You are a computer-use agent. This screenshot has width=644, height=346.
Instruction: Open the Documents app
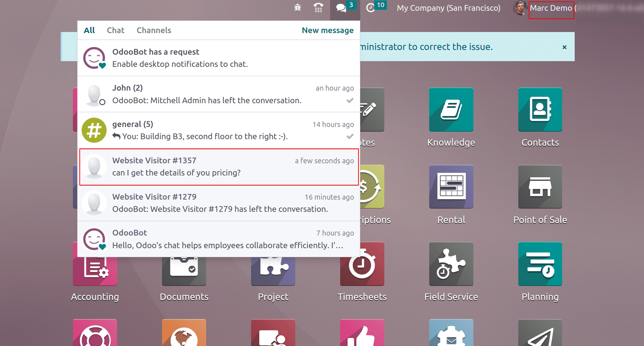tap(184, 272)
